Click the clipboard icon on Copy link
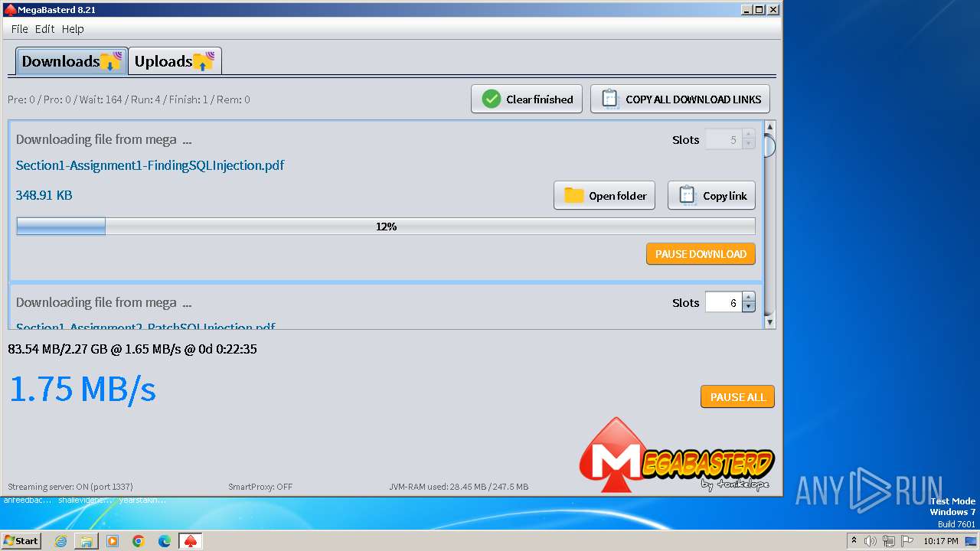 [687, 196]
